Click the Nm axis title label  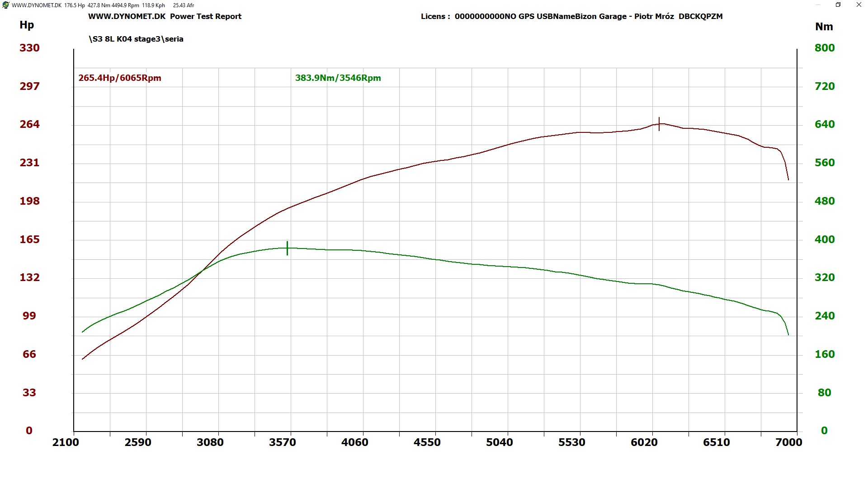pos(824,27)
